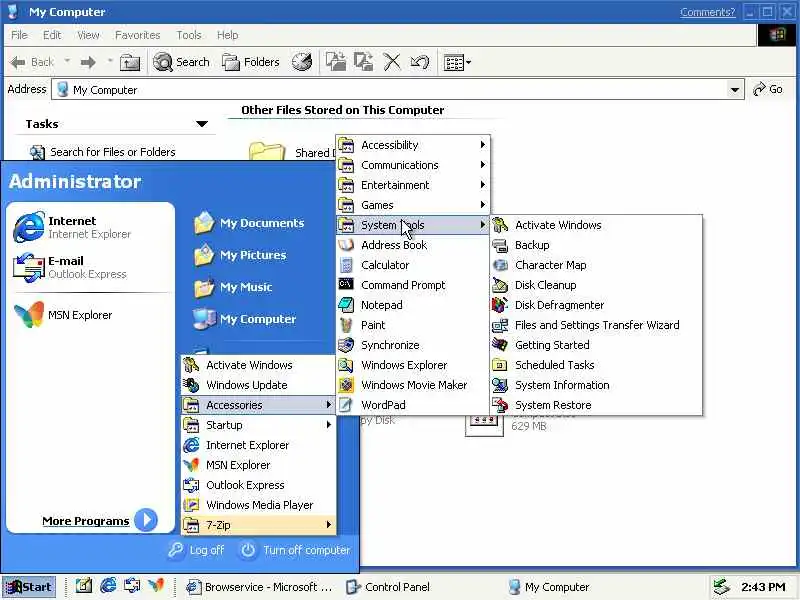The image size is (800, 600).
Task: Launch WordPad
Action: [x=413, y=405]
